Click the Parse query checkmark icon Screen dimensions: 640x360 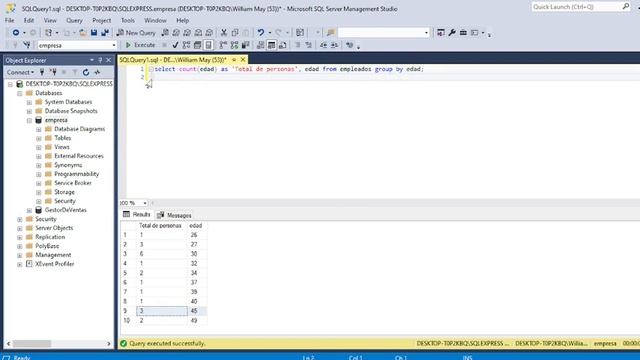coord(175,45)
